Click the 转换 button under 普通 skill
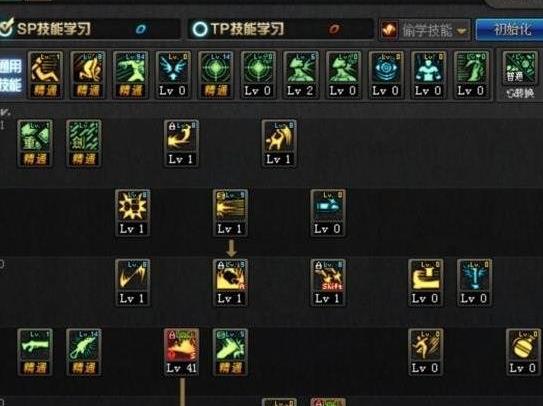This screenshot has width=543, height=406. pyautogui.click(x=520, y=93)
